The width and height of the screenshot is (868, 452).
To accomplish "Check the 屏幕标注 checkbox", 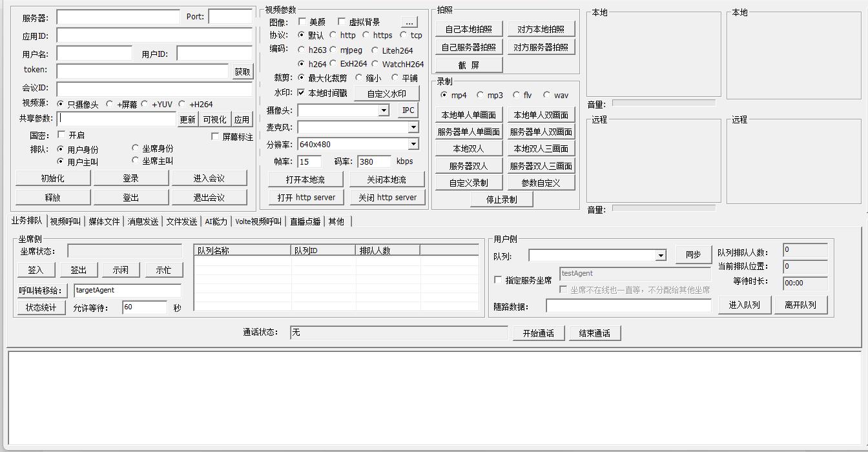I will point(215,136).
